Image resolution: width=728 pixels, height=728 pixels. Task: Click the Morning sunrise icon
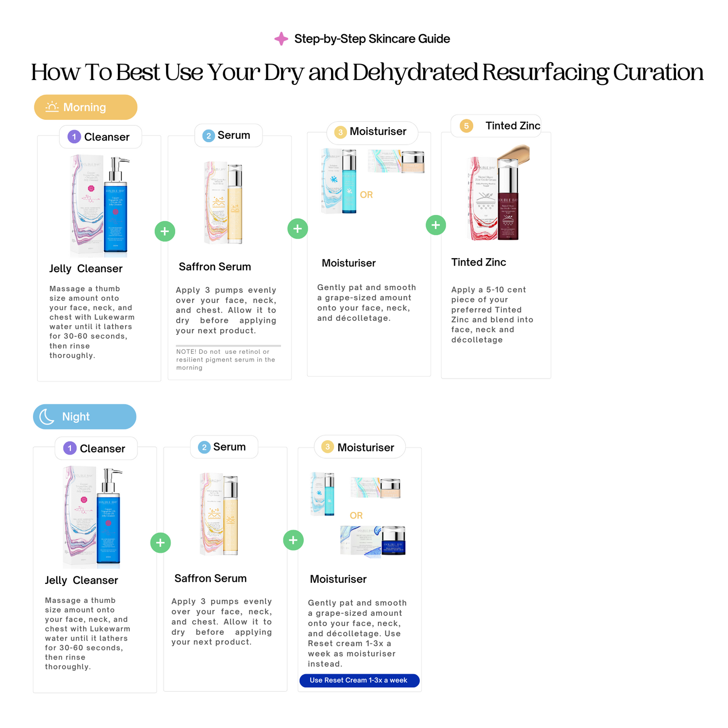[52, 107]
